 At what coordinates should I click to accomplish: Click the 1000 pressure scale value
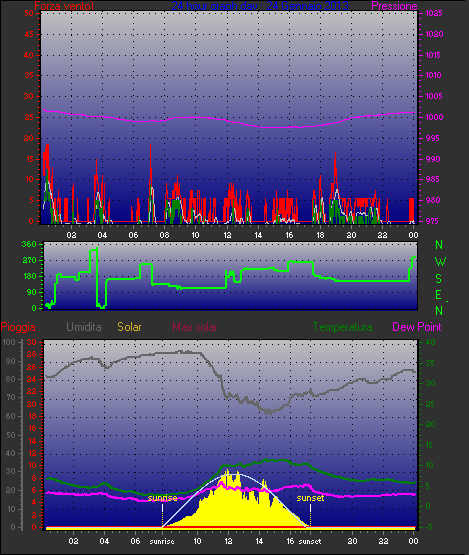point(434,117)
